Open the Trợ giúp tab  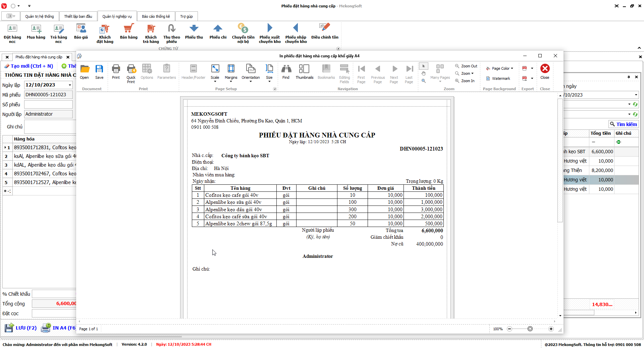click(186, 16)
